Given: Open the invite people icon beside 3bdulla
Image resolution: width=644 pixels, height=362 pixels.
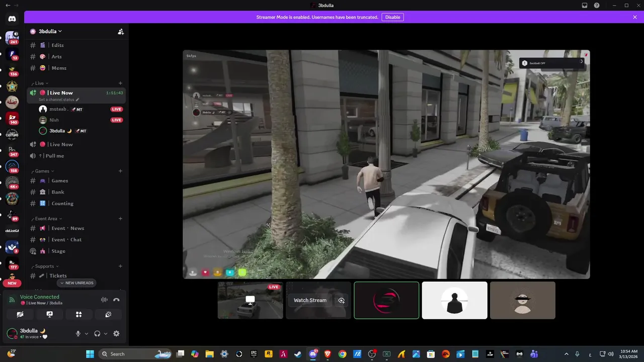Looking at the screenshot, I should click(121, 31).
